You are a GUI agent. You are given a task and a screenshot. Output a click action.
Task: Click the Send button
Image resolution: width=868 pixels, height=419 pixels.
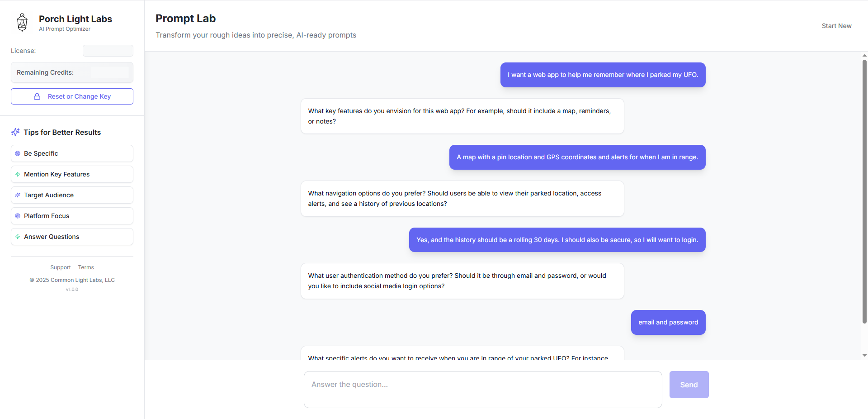point(689,385)
